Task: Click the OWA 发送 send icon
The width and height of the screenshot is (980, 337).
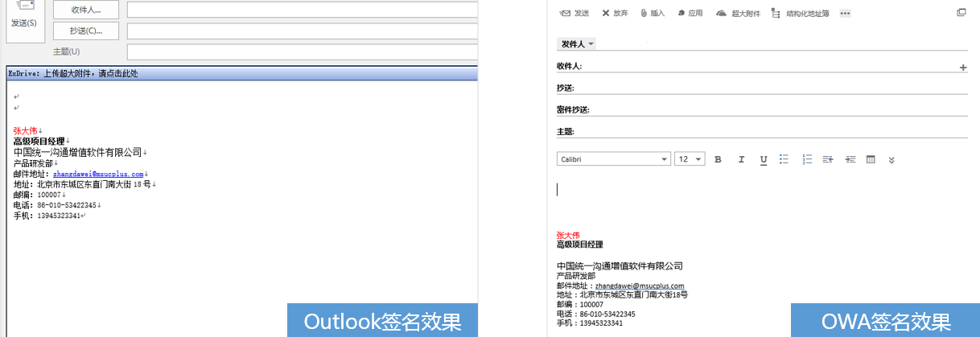Action: tap(566, 13)
